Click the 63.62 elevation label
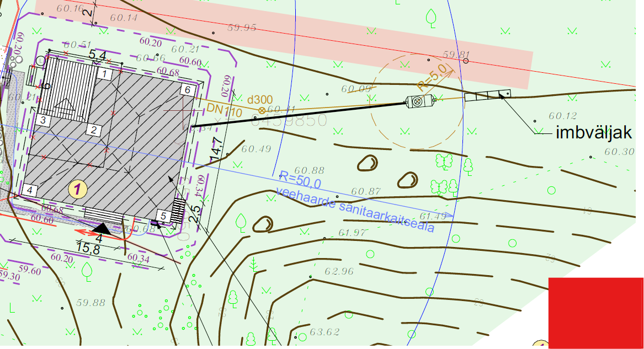644x349 pixels. click(x=324, y=332)
